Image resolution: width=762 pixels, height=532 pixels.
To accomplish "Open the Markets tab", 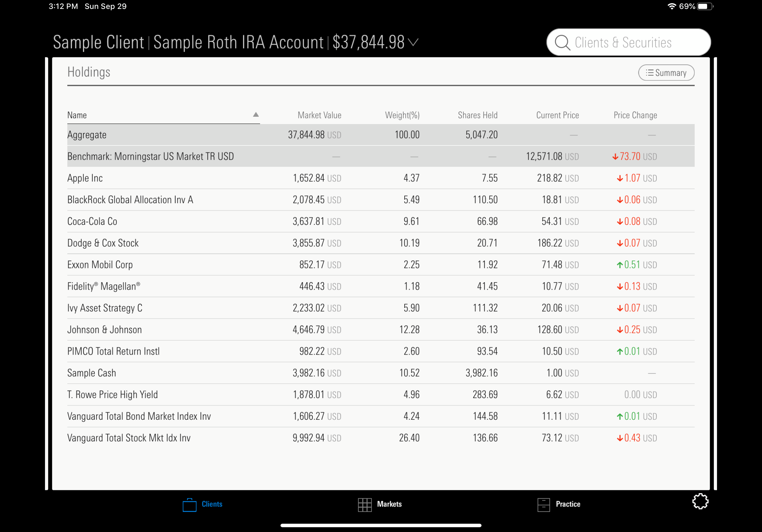I will coord(380,505).
